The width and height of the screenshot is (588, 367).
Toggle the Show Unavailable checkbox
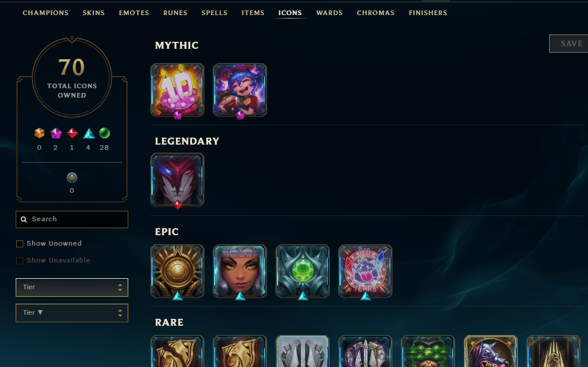pos(20,260)
